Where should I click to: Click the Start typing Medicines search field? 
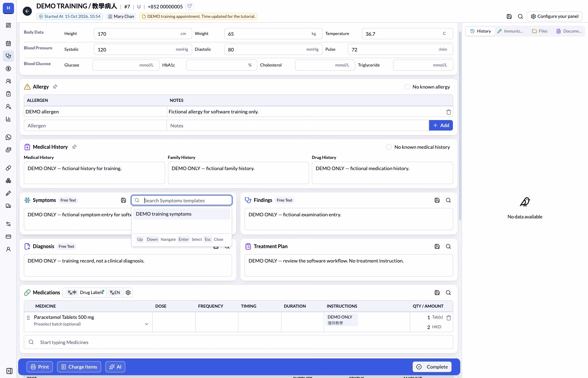click(238, 342)
